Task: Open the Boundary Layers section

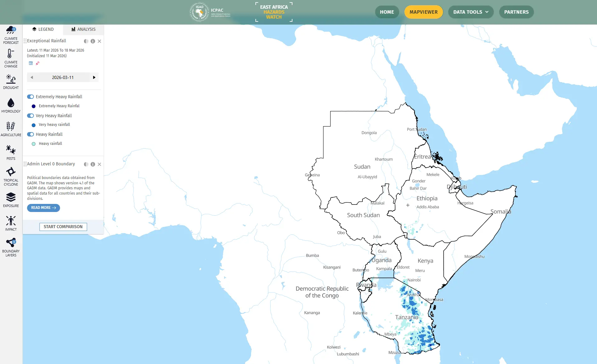Action: click(x=11, y=247)
